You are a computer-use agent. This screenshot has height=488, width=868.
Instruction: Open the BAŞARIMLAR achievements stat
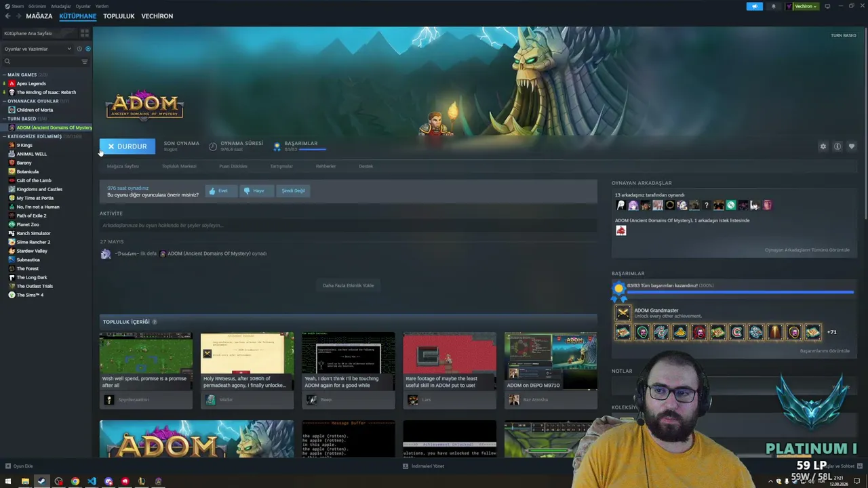[300, 146]
